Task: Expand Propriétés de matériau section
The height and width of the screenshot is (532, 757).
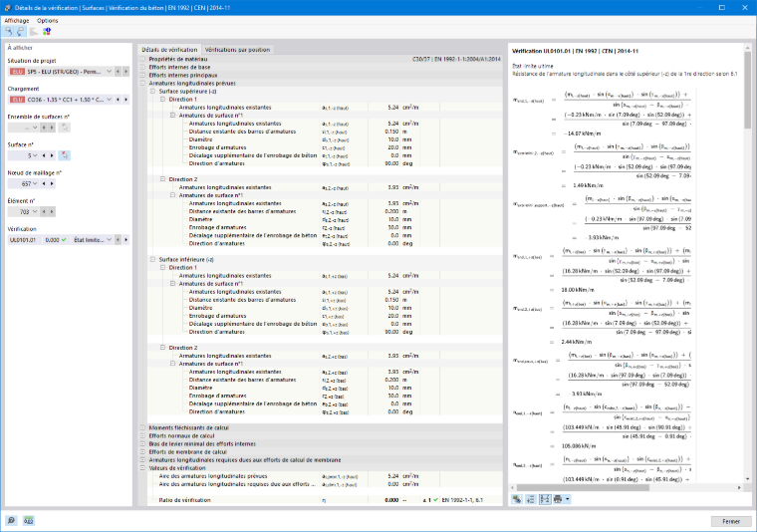Action: click(142, 59)
